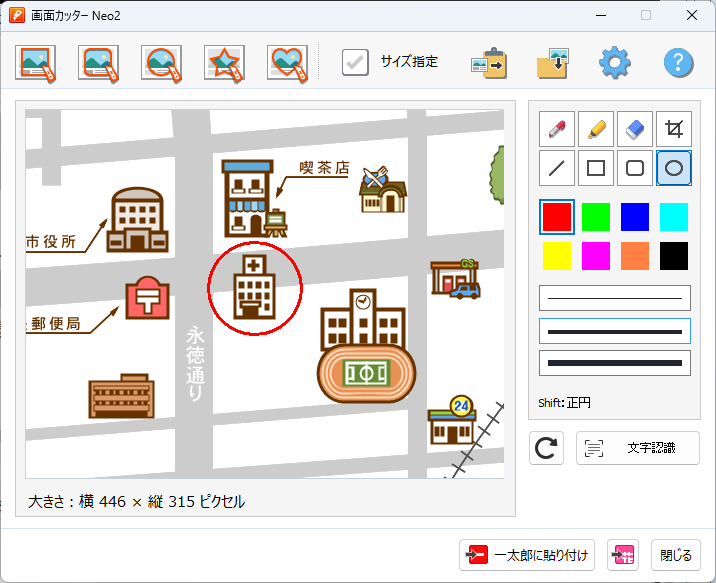Select the red pen drawing tool
The image size is (716, 583).
point(557,129)
